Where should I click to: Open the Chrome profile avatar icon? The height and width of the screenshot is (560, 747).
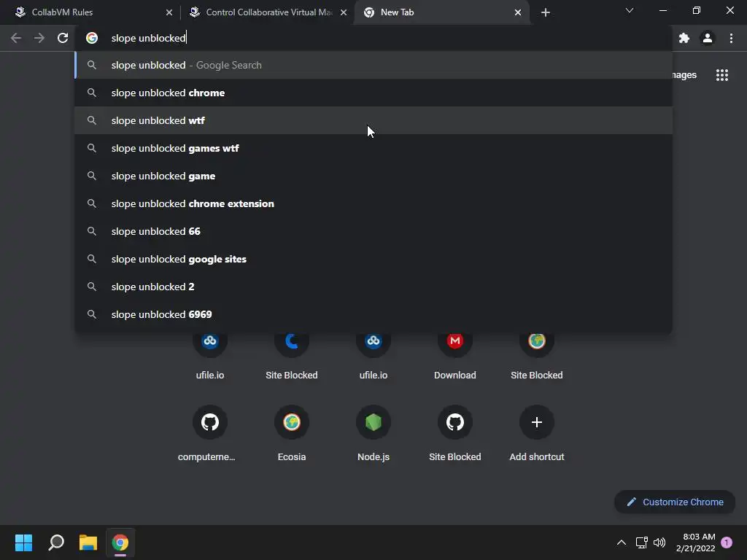click(x=708, y=38)
